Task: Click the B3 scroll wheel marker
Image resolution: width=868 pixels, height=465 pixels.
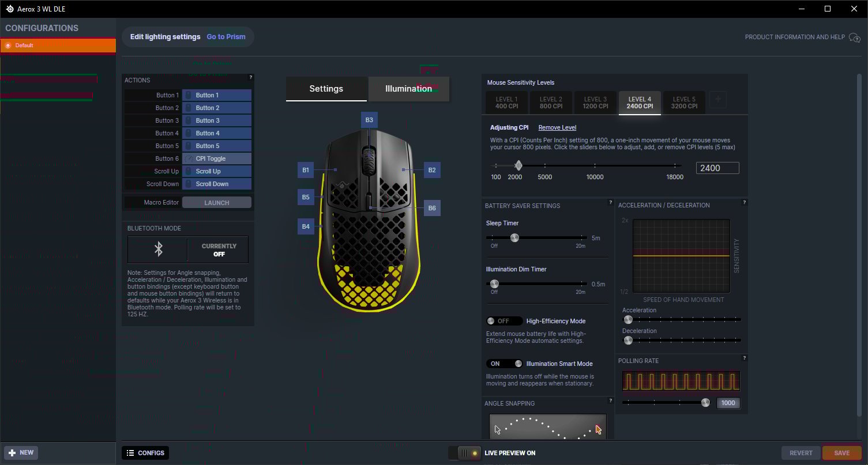Action: click(369, 120)
